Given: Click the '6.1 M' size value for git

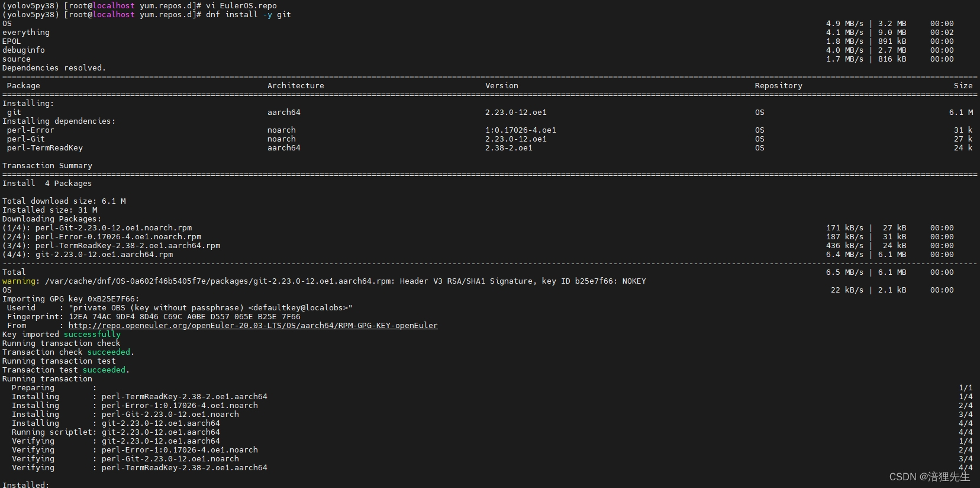Looking at the screenshot, I should pos(961,113).
